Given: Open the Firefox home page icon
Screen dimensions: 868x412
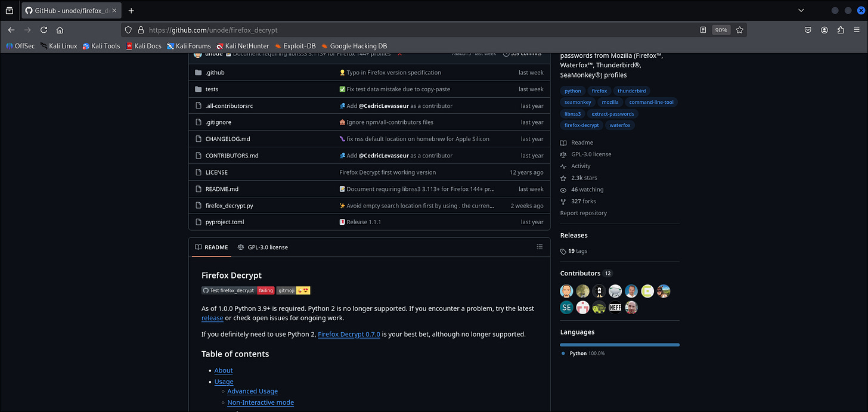Looking at the screenshot, I should (x=60, y=30).
